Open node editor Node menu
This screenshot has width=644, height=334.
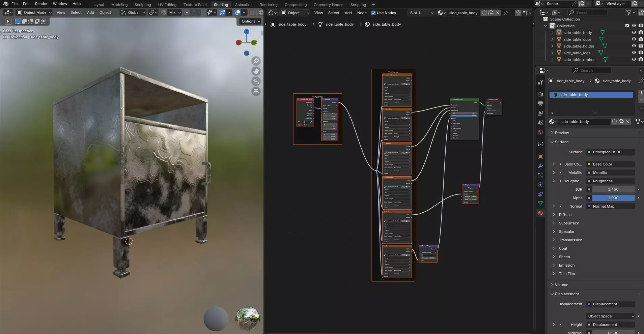click(362, 13)
